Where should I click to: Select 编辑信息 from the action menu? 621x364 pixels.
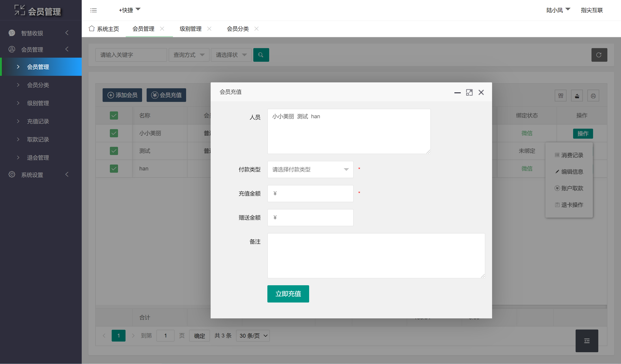pos(569,172)
